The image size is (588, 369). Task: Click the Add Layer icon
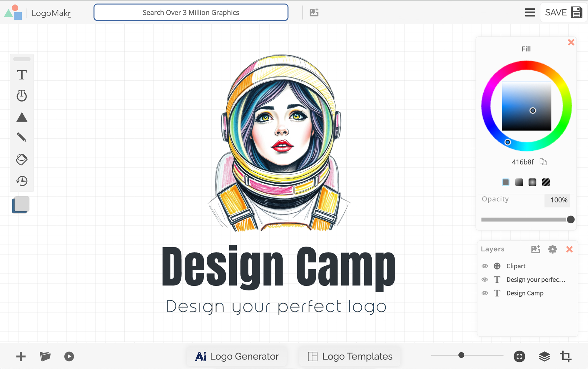click(536, 249)
